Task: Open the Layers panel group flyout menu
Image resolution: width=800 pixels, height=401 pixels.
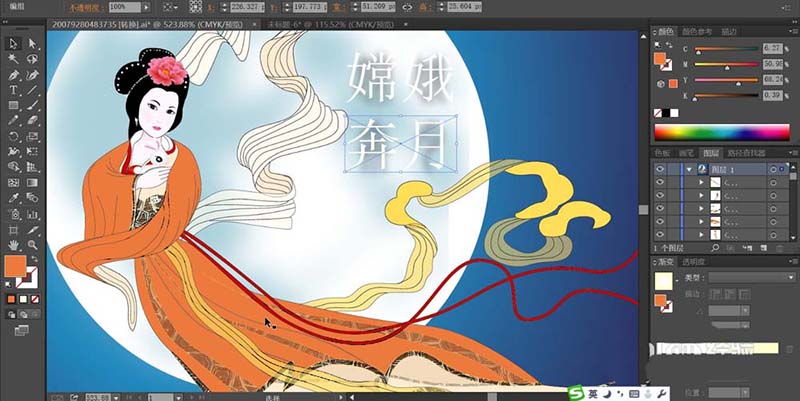Action: tap(792, 153)
